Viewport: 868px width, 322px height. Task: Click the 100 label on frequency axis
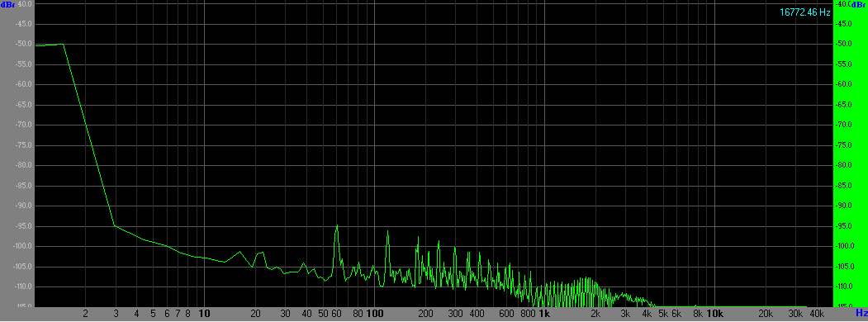[375, 314]
